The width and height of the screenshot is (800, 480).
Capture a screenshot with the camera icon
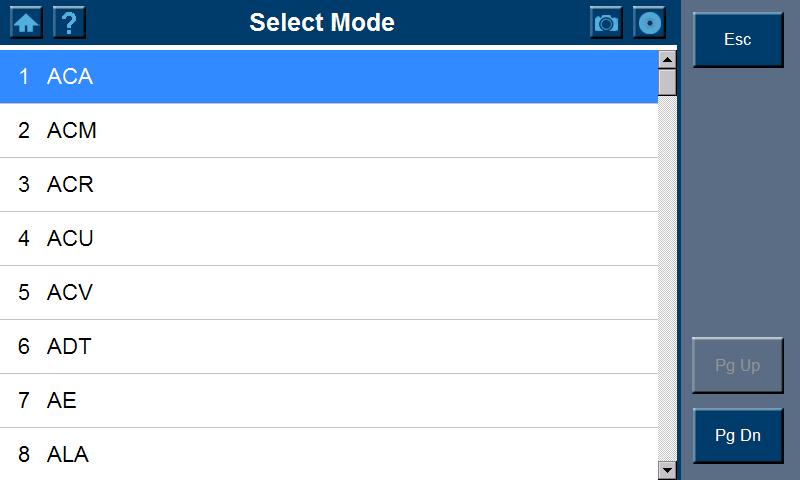(606, 22)
